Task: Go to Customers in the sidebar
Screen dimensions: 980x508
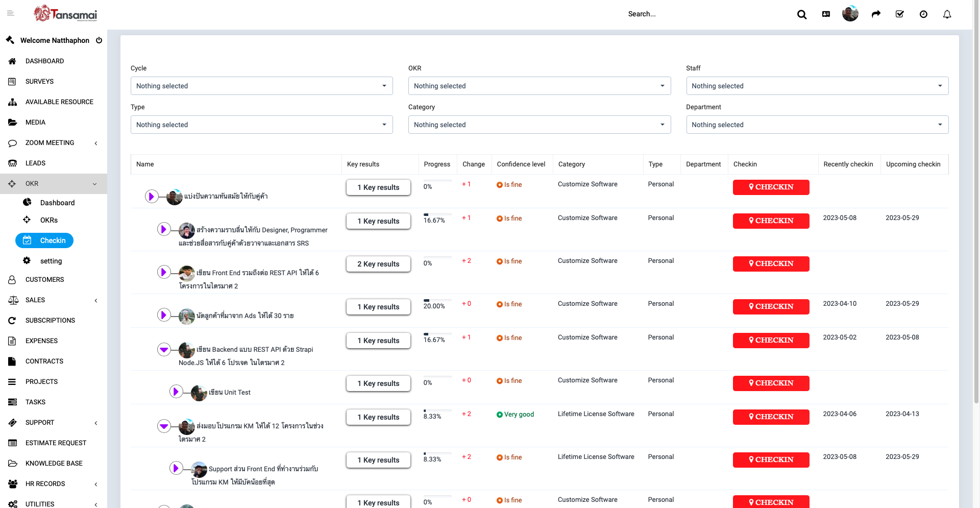Action: click(x=45, y=279)
